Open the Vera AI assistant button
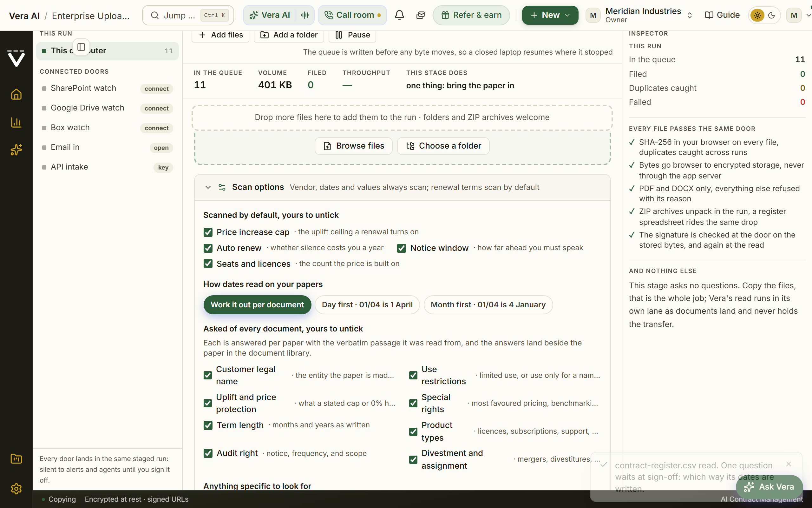The width and height of the screenshot is (812, 508). 269,15
